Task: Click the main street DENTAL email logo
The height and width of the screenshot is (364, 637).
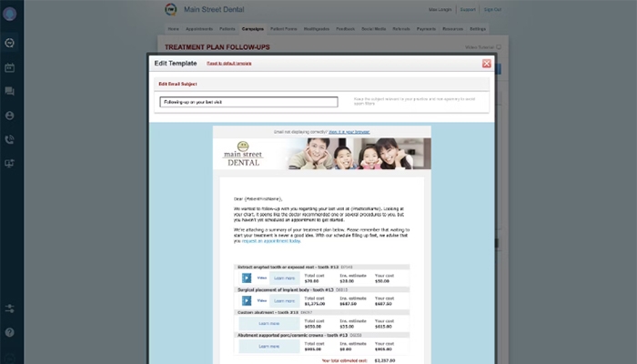Action: coord(243,154)
